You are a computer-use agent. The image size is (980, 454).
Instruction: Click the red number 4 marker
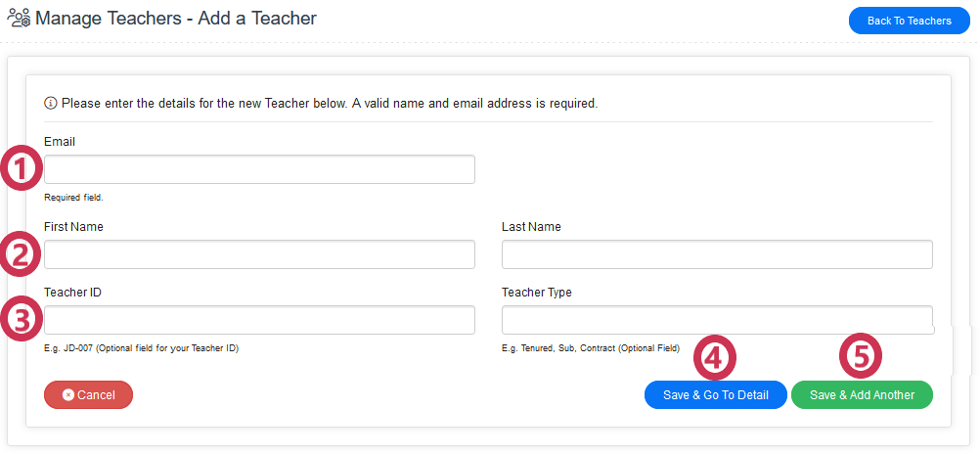714,358
